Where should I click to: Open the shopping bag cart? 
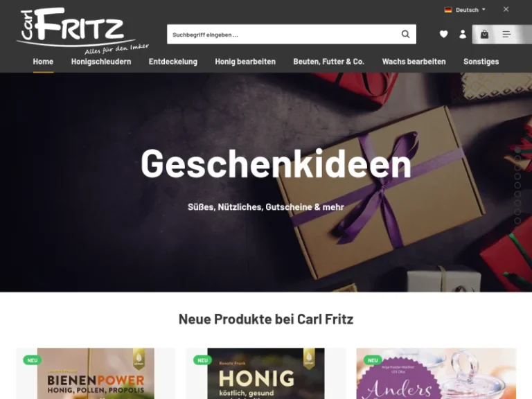[x=484, y=34]
